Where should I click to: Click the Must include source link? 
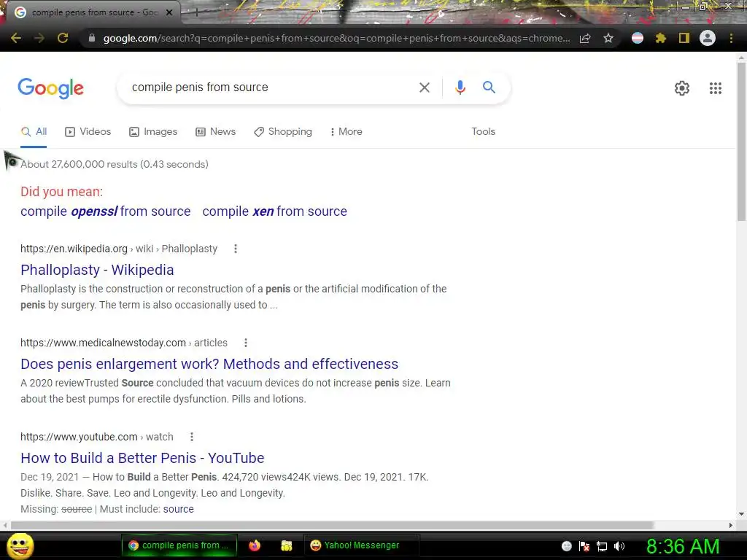pos(179,509)
